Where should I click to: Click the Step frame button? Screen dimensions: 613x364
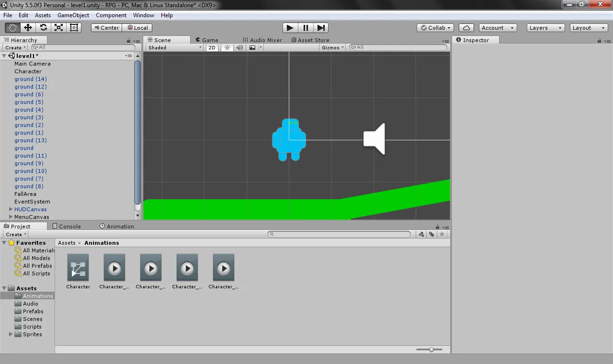tap(321, 28)
